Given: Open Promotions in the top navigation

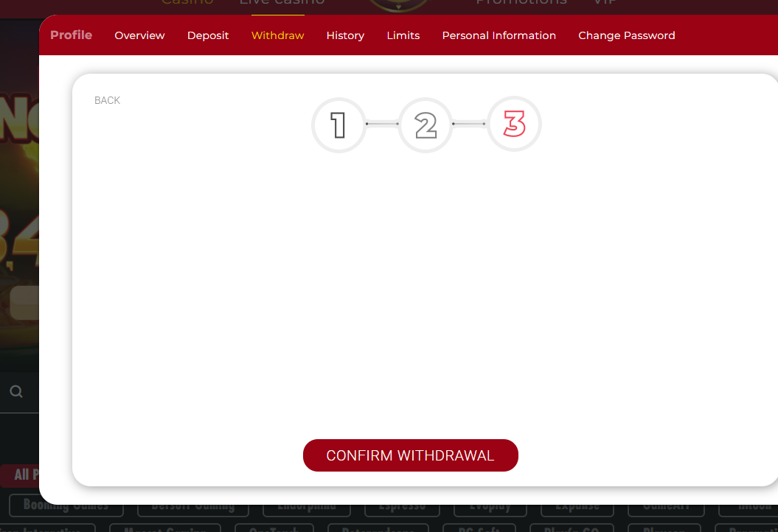Looking at the screenshot, I should coord(521,4).
